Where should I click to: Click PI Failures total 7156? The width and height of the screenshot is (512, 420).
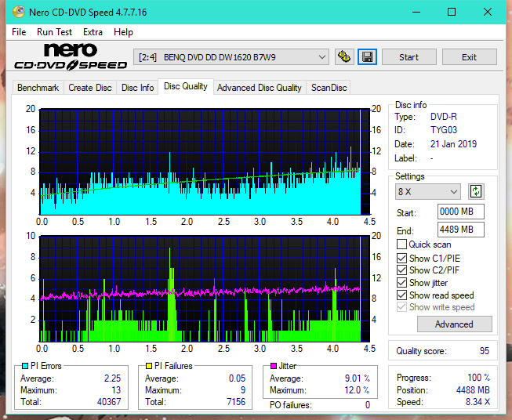(x=236, y=402)
